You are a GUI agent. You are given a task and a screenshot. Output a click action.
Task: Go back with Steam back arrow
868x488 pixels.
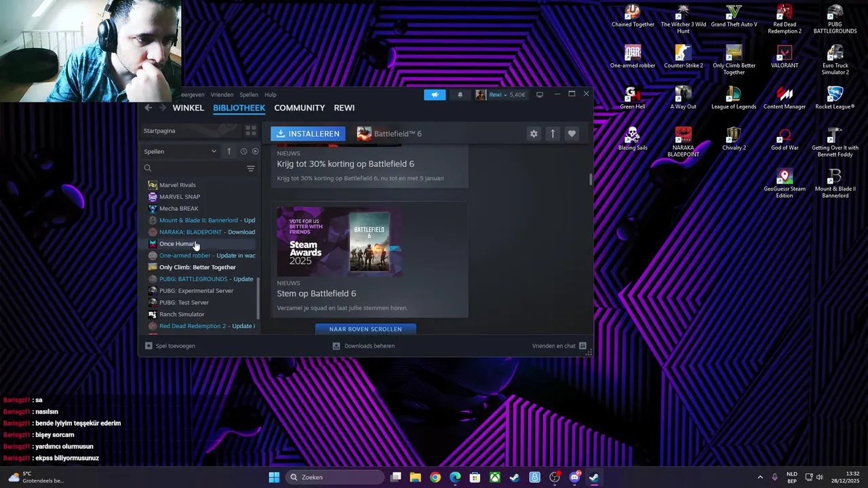click(x=149, y=108)
